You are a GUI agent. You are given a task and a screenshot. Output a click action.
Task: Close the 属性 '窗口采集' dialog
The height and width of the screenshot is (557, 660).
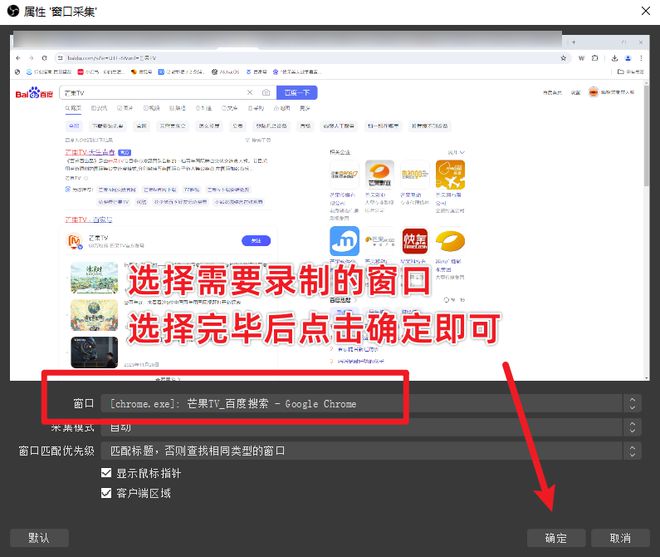(x=646, y=11)
